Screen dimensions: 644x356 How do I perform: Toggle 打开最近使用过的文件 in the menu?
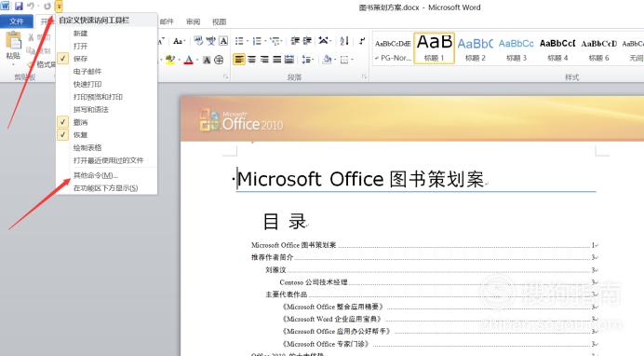pyautogui.click(x=106, y=160)
